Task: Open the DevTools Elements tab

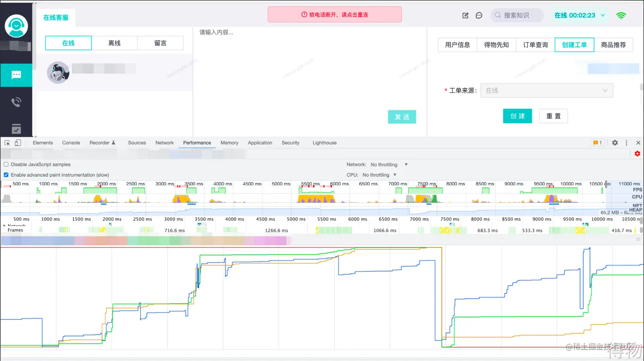Action: 43,143
